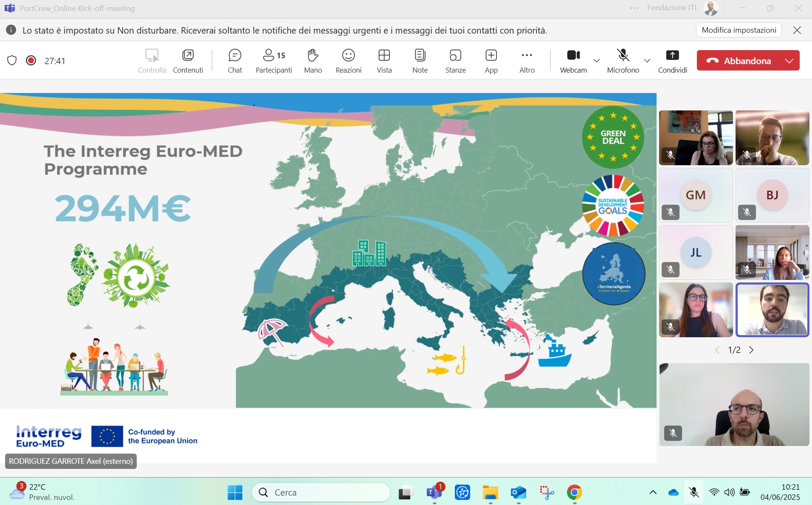812x505 pixels.
Task: Go to previous participants page
Action: [717, 350]
